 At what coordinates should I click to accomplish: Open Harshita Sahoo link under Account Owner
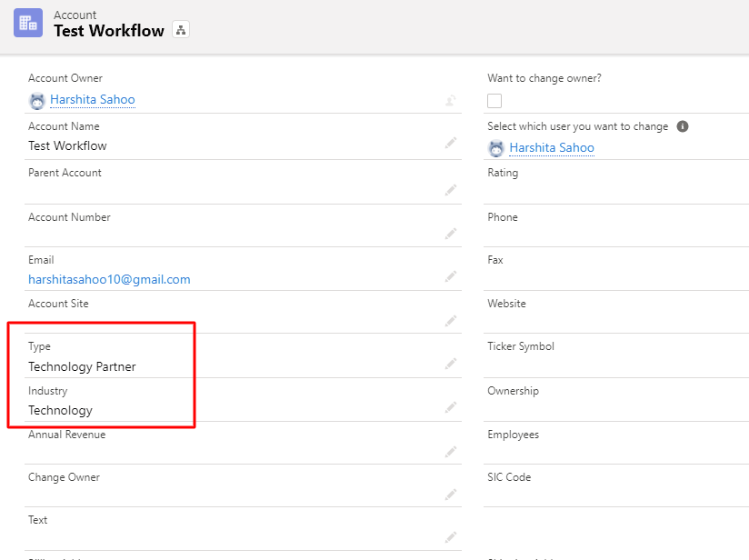93,99
